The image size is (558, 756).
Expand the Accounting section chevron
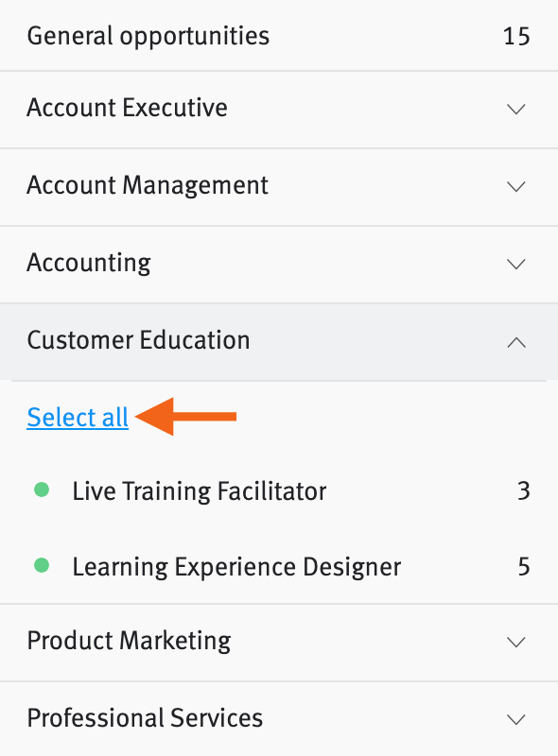pos(516,265)
